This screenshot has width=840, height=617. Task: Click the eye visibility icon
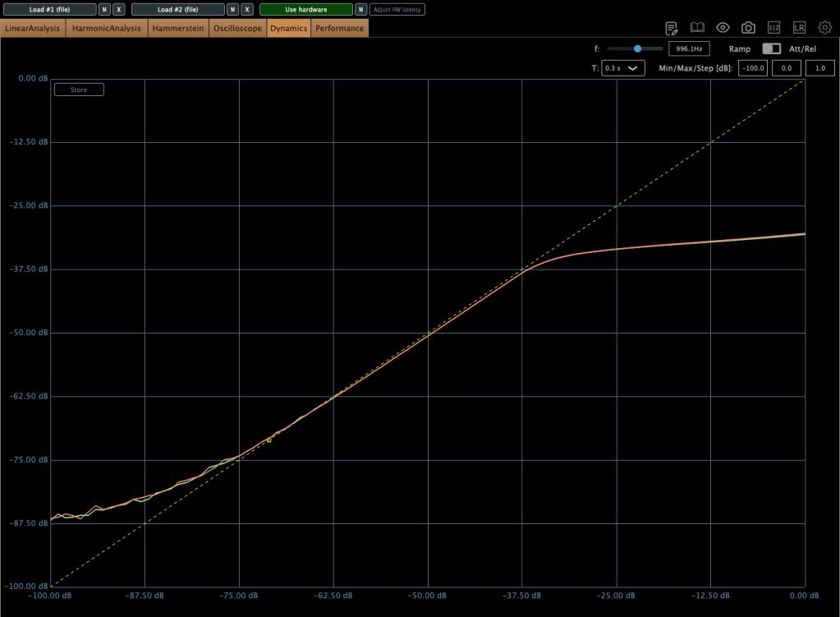[x=723, y=28]
